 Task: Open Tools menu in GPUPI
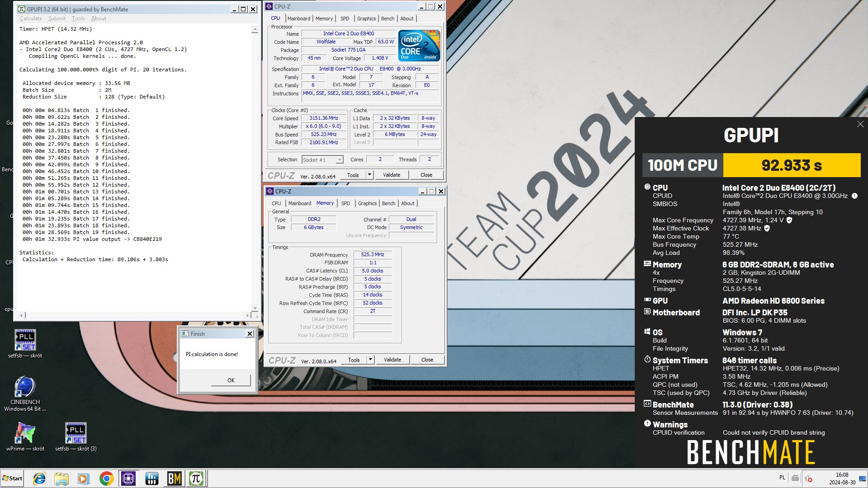pyautogui.click(x=78, y=19)
